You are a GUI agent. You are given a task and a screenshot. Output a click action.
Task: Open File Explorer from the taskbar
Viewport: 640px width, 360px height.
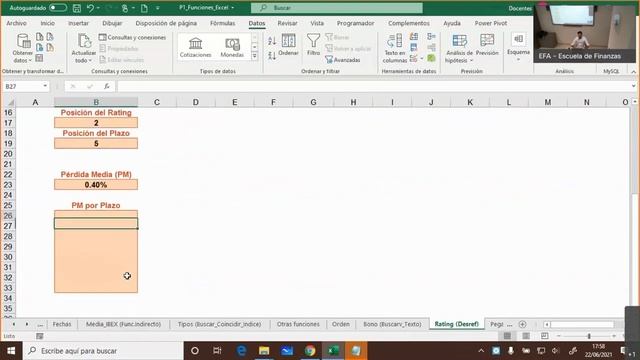264,351
